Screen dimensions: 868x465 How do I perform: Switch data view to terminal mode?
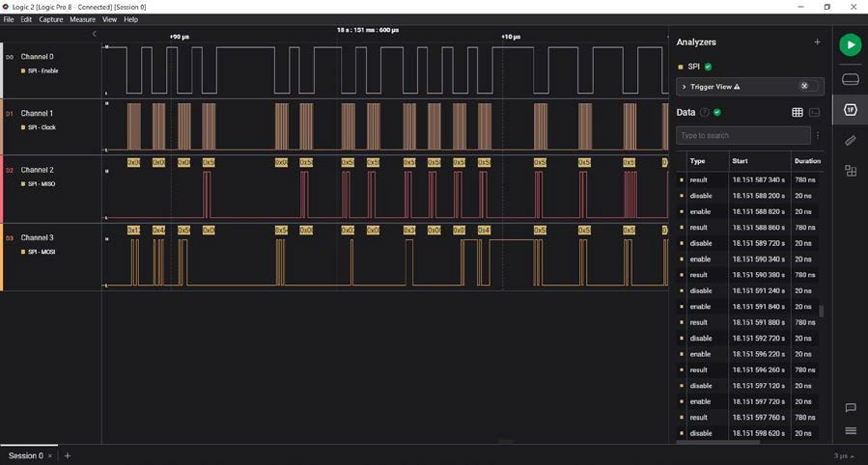(x=814, y=113)
